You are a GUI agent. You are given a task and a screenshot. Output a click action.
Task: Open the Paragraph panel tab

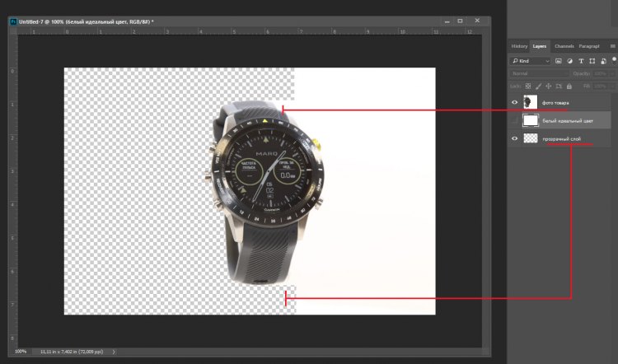[589, 46]
